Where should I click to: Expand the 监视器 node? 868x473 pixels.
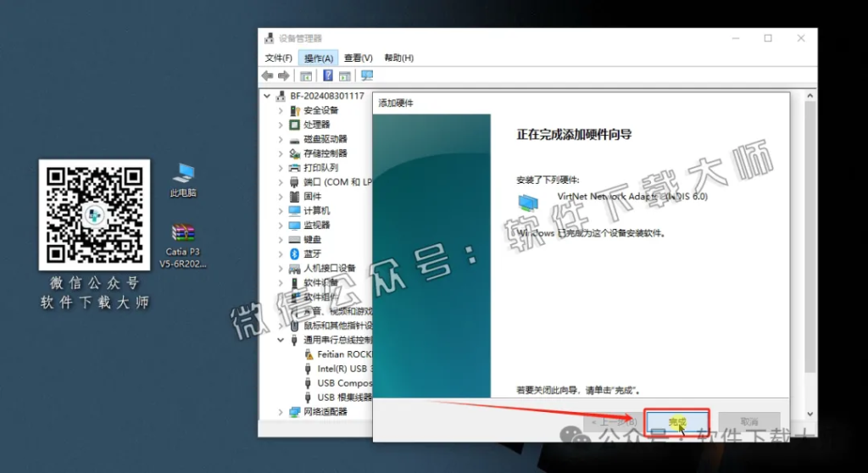[281, 225]
